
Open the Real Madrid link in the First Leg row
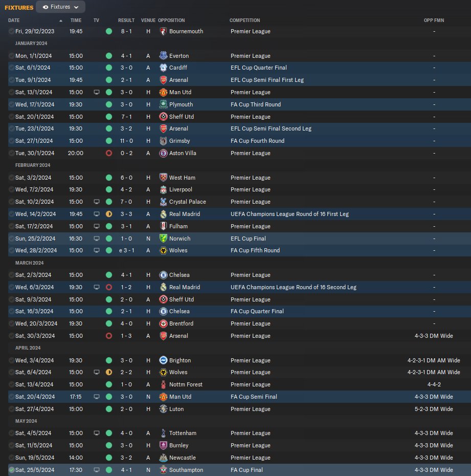185,214
